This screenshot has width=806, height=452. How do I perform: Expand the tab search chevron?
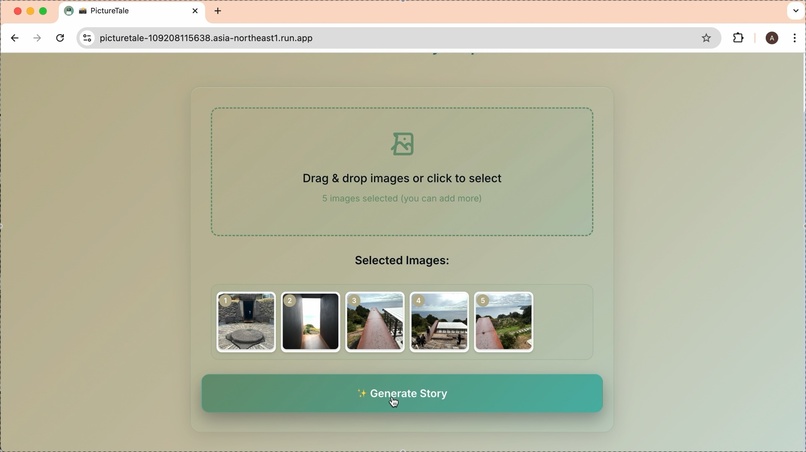click(x=795, y=11)
